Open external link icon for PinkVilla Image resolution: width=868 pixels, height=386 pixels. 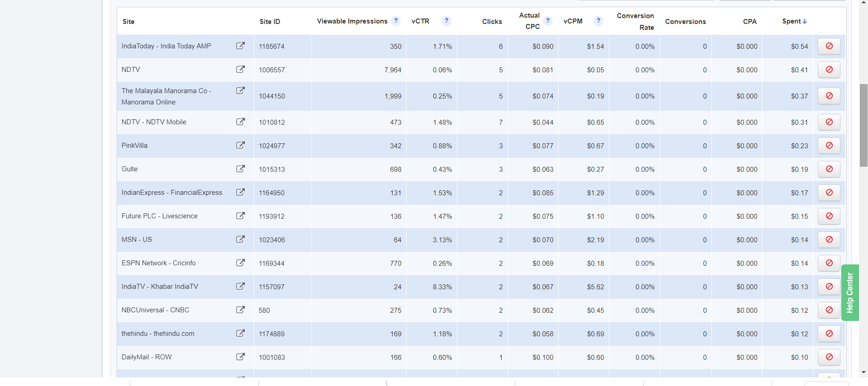[x=241, y=145]
